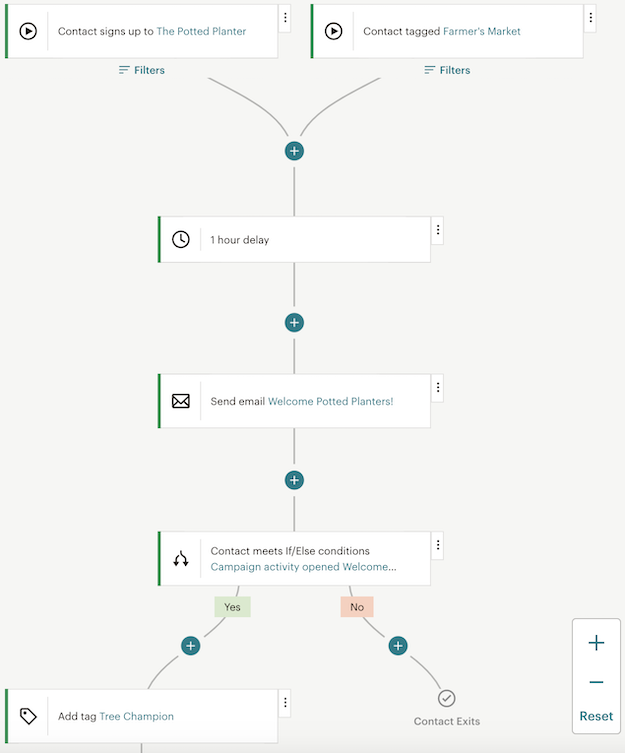Open options menu for the 1 hour delay step
Screen dimensions: 625x753
point(438,230)
